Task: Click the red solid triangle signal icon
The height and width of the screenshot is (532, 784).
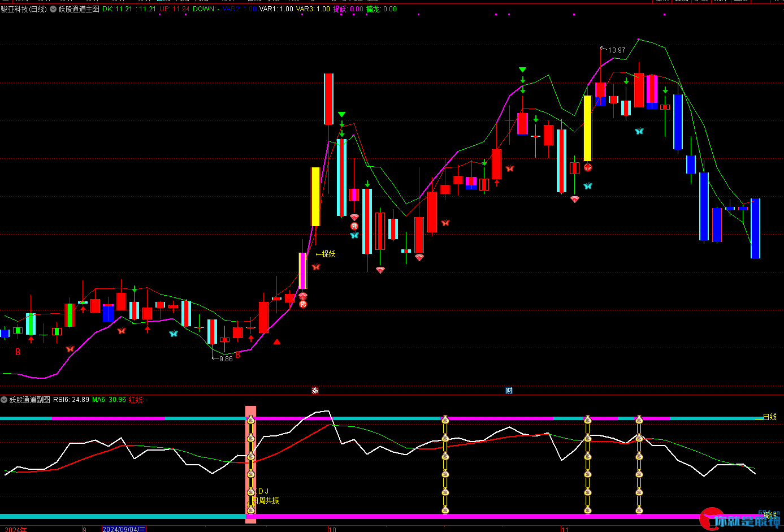Action: (277, 341)
